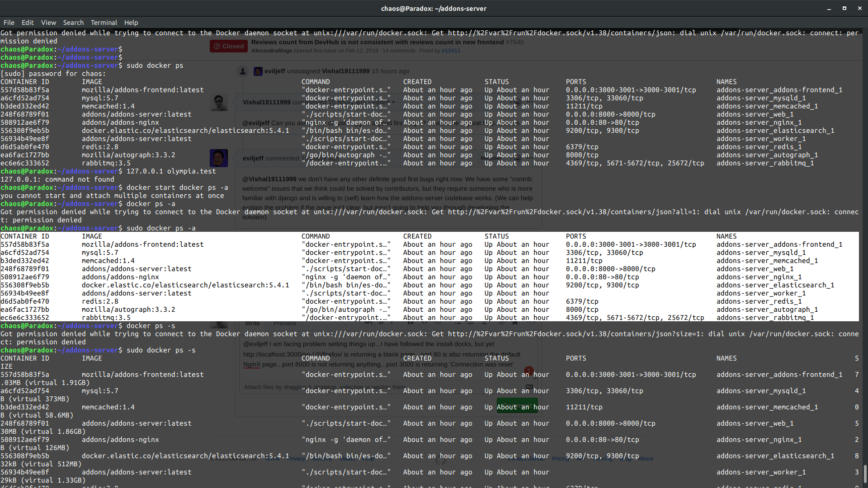Click the green Comment button on background GitHub page
Image resolution: width=868 pixels, height=488 pixels.
click(517, 405)
